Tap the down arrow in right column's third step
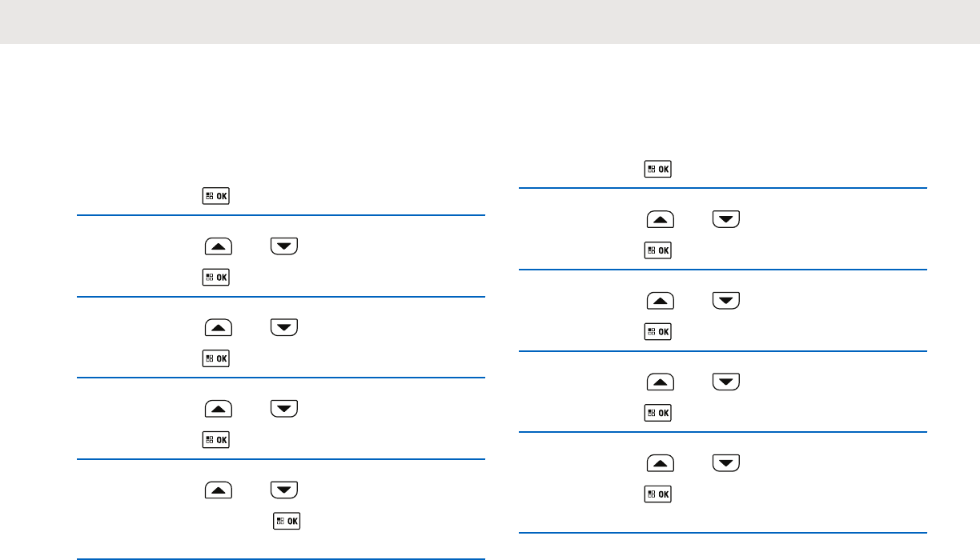This screenshot has height=560, width=980. (x=725, y=301)
